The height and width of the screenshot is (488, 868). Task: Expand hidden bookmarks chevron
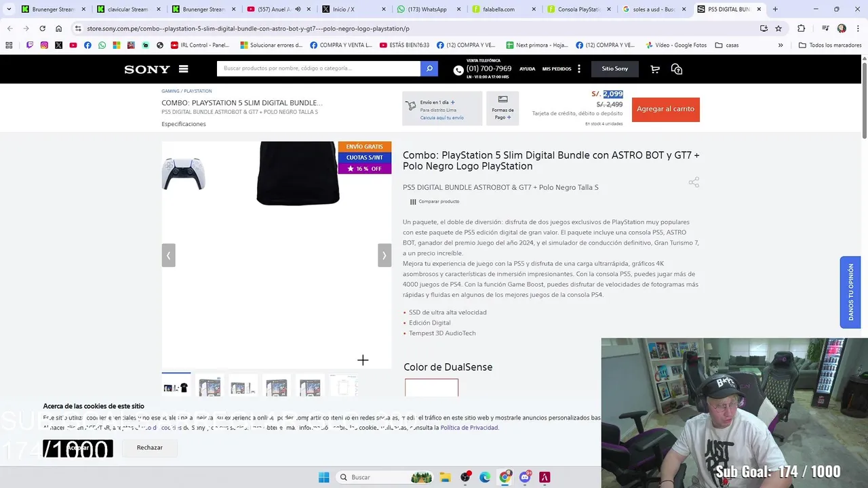[781, 45]
